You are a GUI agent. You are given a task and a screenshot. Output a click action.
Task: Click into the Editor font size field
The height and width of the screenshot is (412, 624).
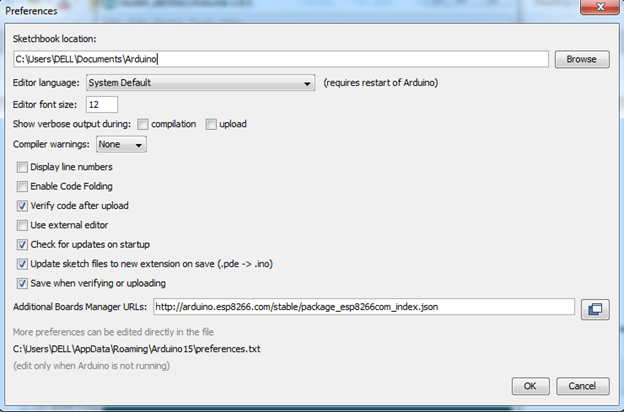tap(102, 105)
